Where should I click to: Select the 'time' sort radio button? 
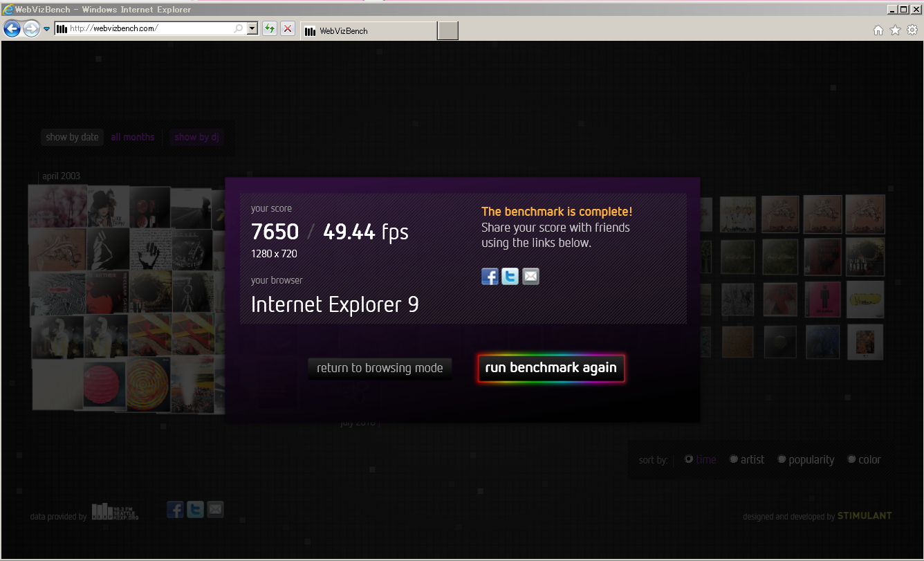point(689,459)
